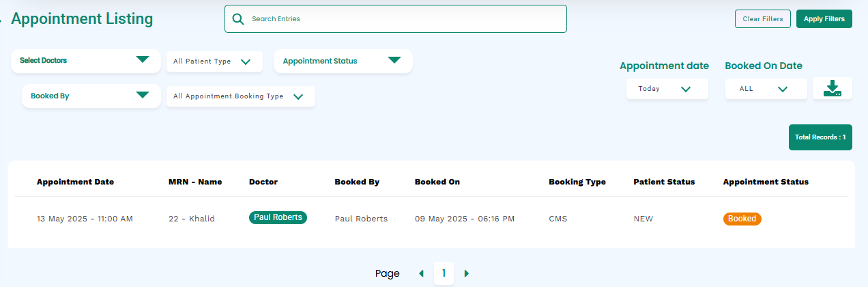Click the orange Booked status badge
This screenshot has width=868, height=287.
coord(742,219)
